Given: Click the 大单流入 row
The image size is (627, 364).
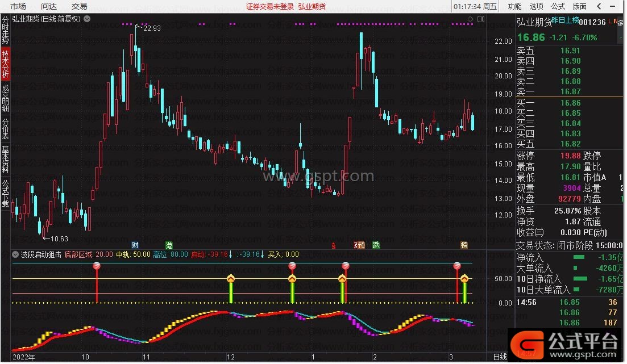Looking at the screenshot, I should [x=570, y=268].
